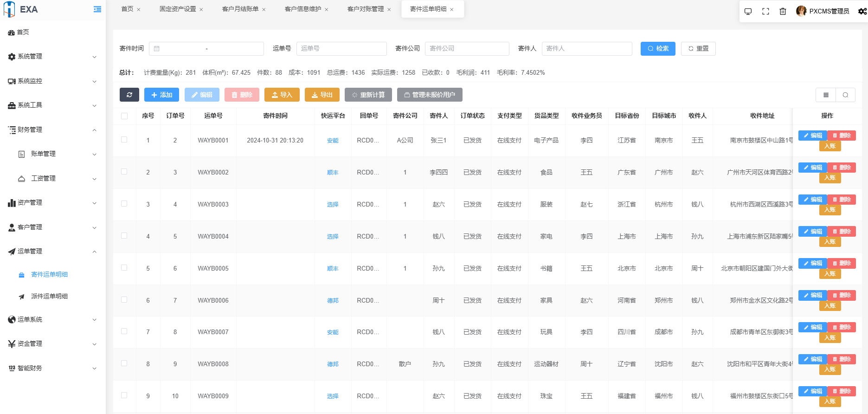The height and width of the screenshot is (414, 868).
Task: Click the fullscreen icon in the header
Action: [765, 11]
